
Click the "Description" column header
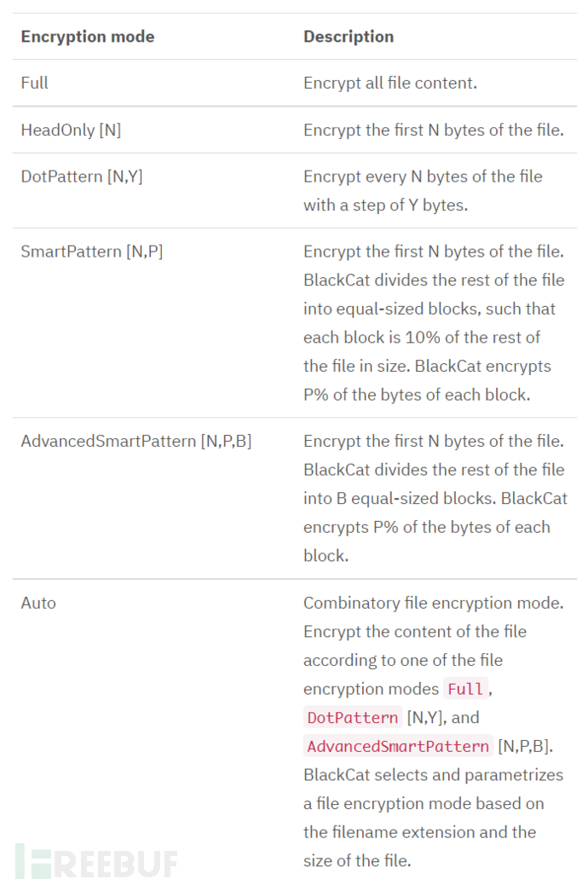[349, 37]
